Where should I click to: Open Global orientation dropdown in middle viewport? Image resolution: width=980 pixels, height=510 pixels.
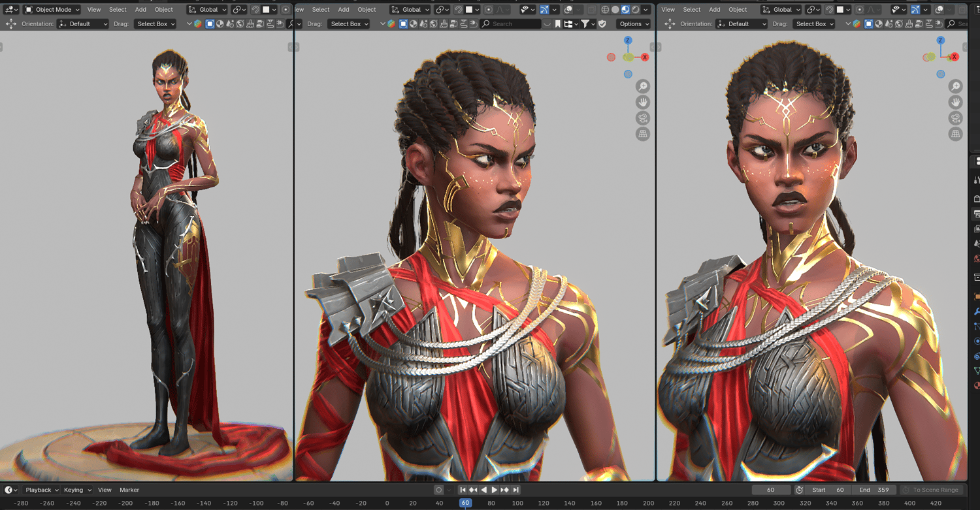tap(410, 10)
